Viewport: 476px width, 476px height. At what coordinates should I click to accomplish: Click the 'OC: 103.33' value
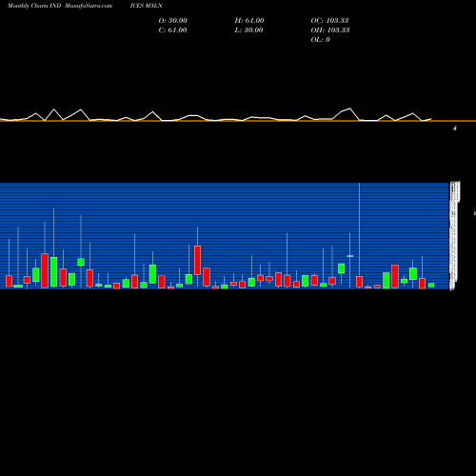(329, 21)
